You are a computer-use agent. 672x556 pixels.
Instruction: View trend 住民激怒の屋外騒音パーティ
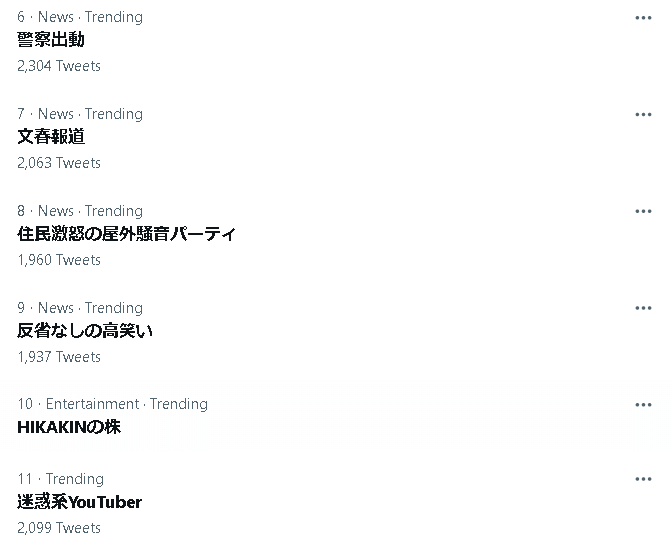[126, 234]
